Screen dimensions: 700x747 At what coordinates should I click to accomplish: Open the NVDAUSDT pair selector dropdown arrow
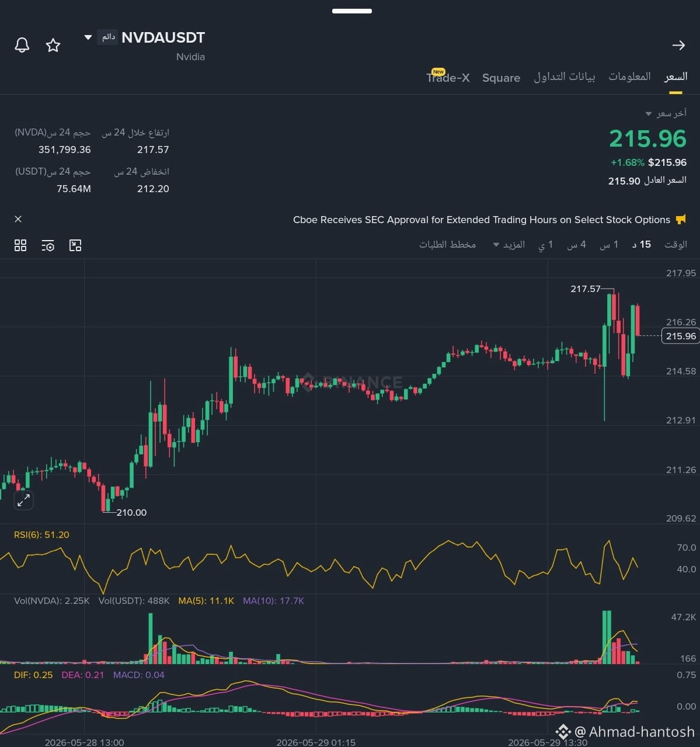(x=88, y=37)
